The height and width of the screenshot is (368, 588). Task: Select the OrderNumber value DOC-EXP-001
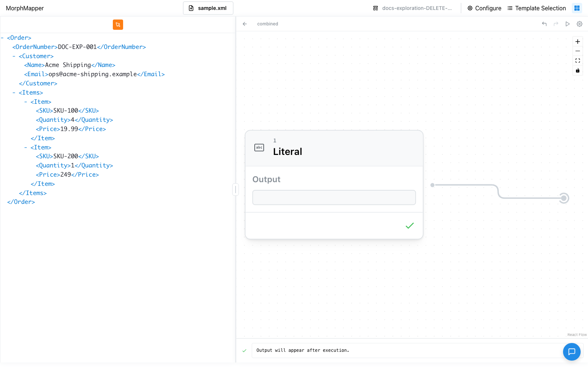coord(77,47)
